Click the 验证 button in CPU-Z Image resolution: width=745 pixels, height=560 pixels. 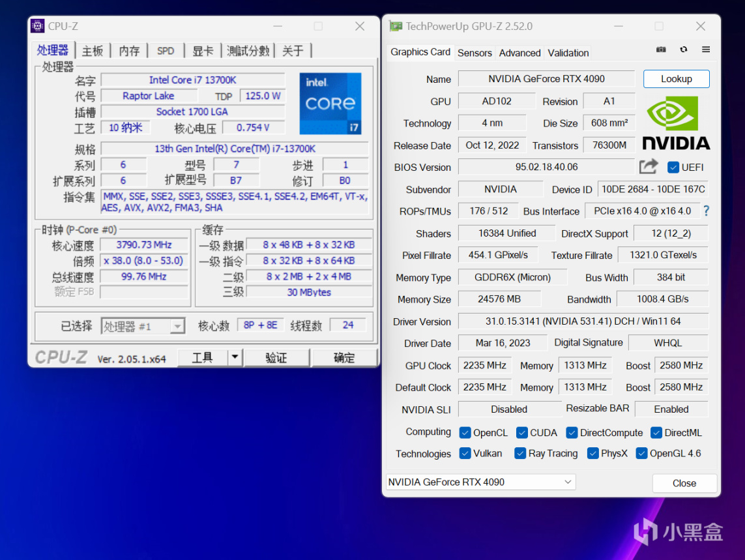pyautogui.click(x=276, y=357)
